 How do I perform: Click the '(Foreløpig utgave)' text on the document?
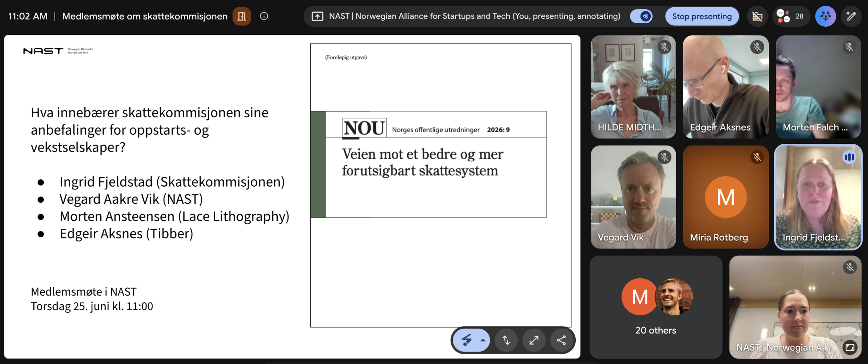[346, 57]
